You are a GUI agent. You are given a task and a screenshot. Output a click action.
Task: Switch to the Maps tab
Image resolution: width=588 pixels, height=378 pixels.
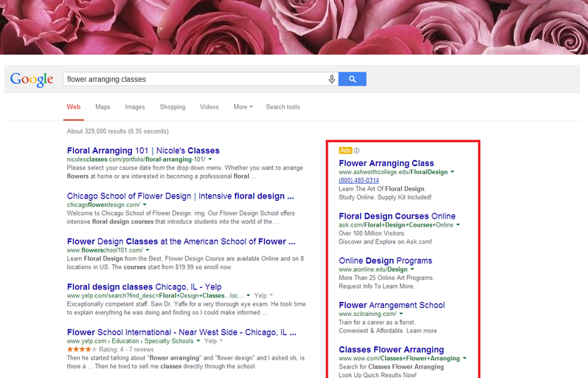[103, 107]
